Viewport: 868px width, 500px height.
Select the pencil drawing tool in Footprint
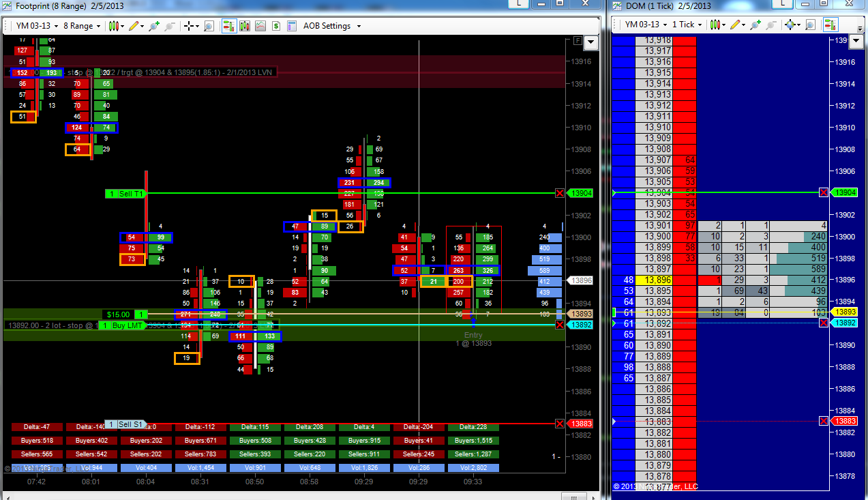point(136,26)
